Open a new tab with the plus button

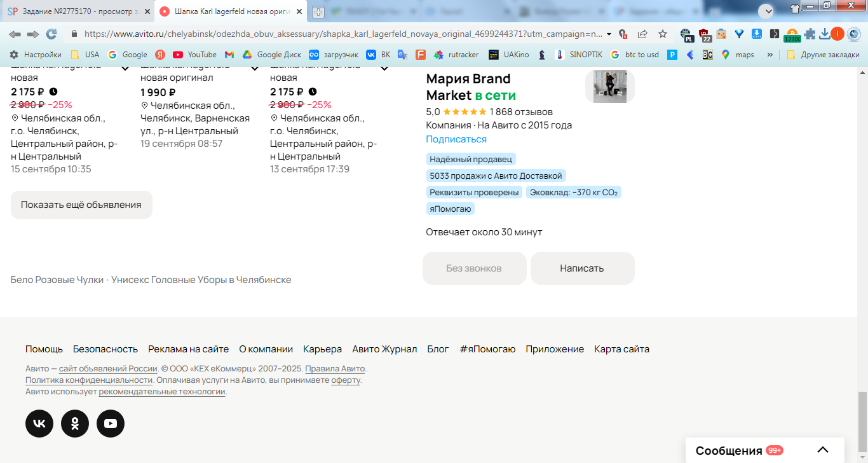318,11
